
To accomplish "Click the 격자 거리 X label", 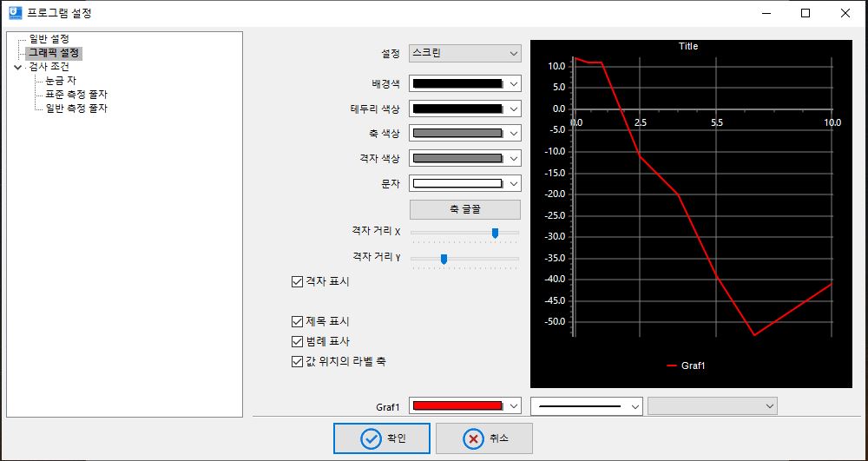I will 375,232.
